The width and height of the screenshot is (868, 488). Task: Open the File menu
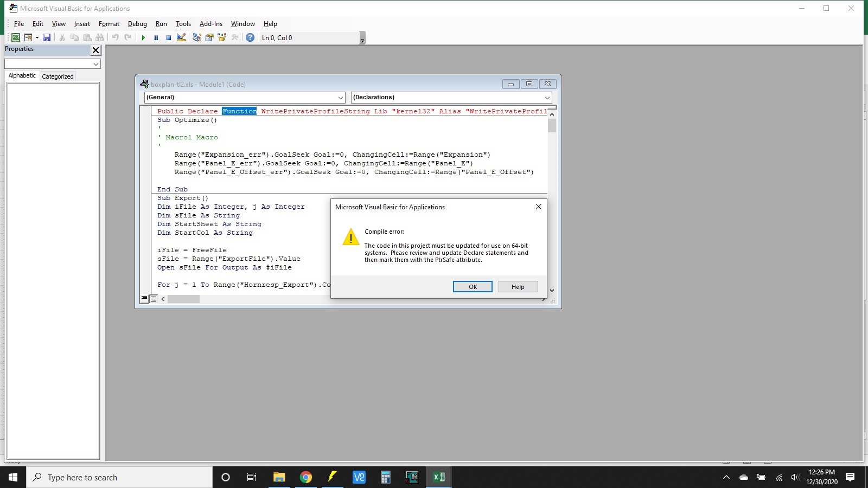19,24
